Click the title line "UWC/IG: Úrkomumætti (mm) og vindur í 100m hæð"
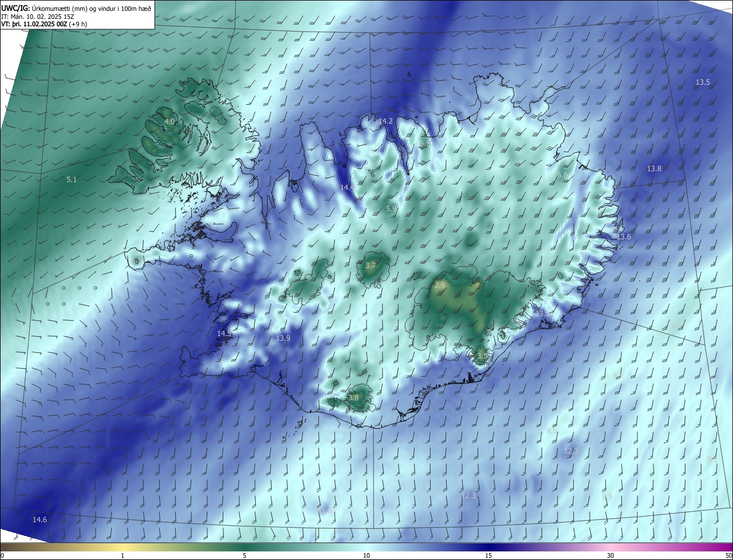733x560 pixels. pyautogui.click(x=76, y=8)
